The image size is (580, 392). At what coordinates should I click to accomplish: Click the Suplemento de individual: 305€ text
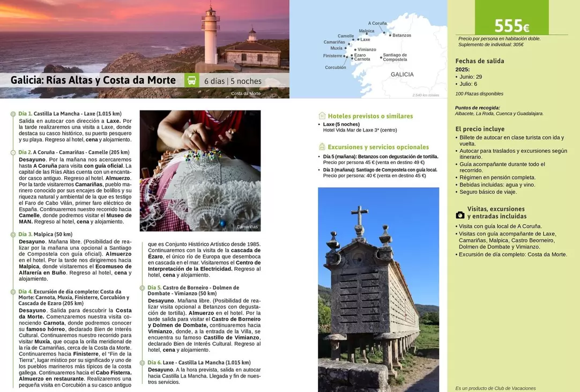(x=490, y=45)
